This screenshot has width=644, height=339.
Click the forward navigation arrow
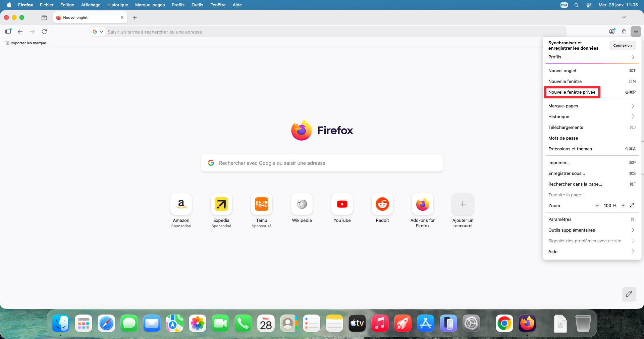(32, 32)
